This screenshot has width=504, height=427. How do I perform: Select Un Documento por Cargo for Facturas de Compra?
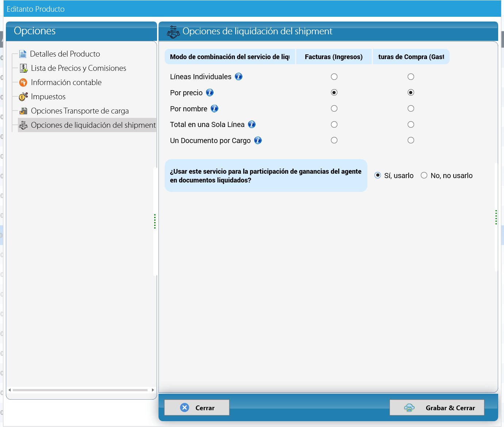(411, 140)
